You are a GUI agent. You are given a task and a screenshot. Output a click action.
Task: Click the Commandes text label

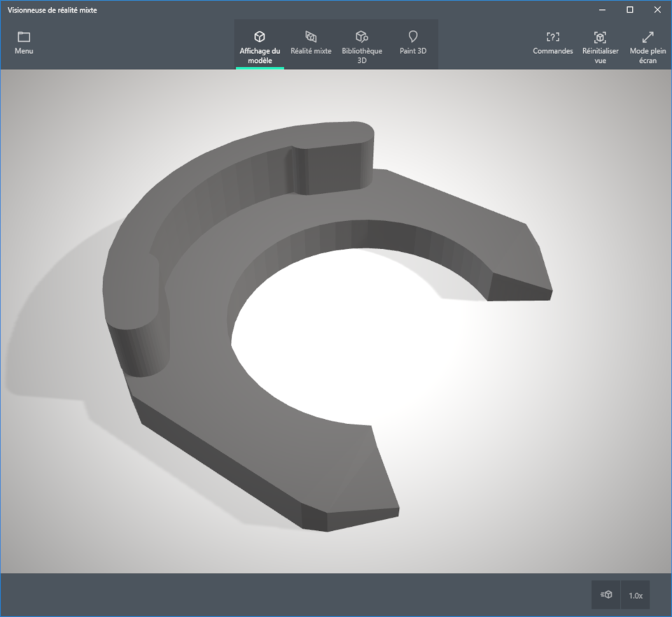click(552, 51)
